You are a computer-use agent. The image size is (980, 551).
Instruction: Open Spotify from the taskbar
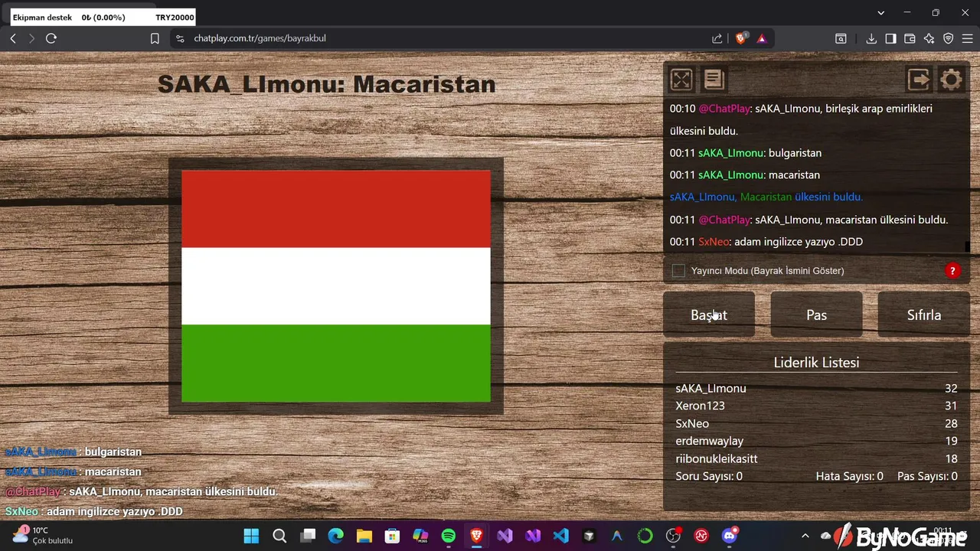pos(449,536)
